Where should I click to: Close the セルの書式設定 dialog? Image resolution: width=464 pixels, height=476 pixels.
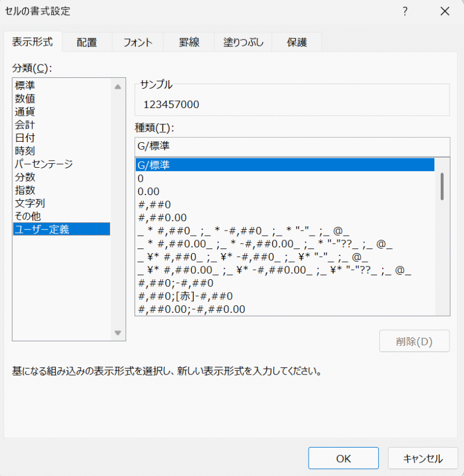tap(445, 12)
